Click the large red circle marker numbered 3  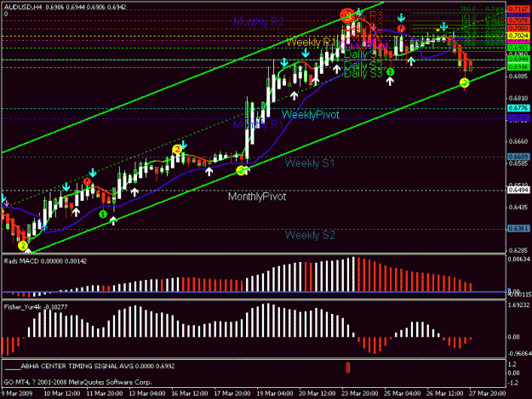click(x=347, y=15)
